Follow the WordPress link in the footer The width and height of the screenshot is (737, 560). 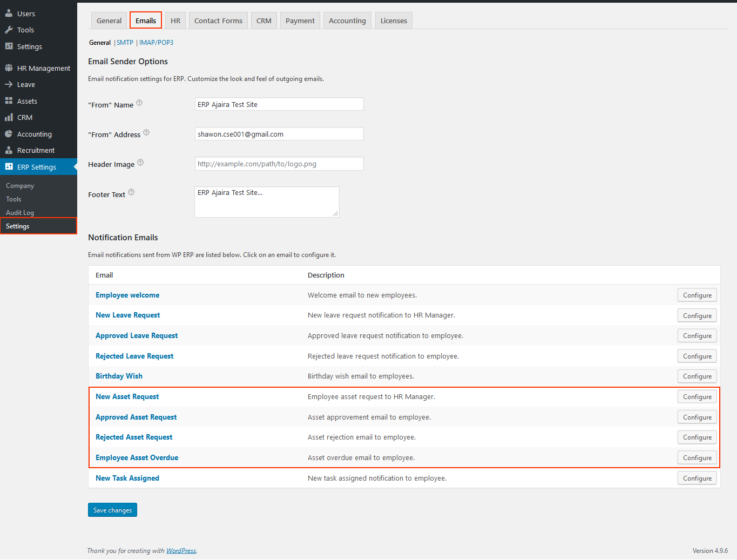[x=181, y=550]
